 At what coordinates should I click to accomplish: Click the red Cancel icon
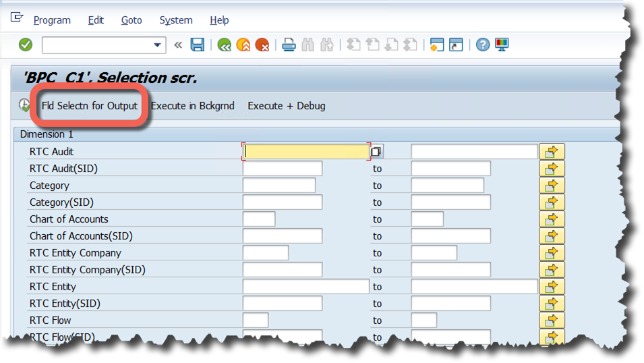(x=262, y=45)
